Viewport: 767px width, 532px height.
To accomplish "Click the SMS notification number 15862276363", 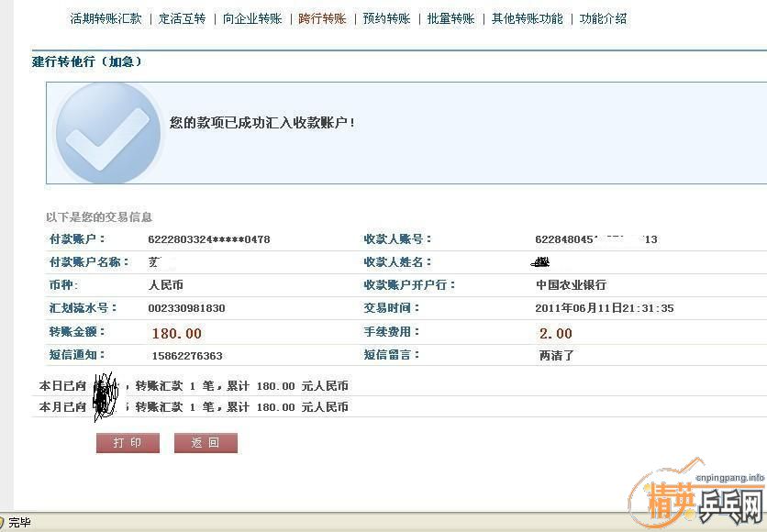I will pyautogui.click(x=186, y=356).
